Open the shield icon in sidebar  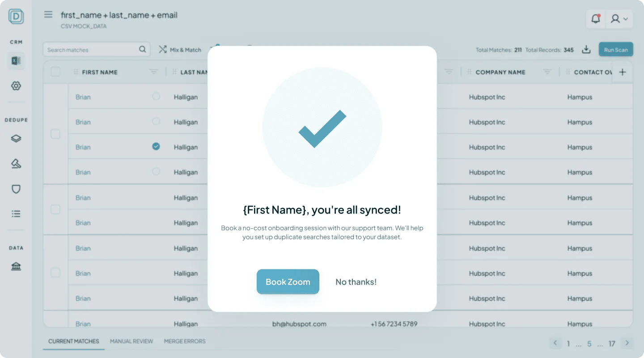(16, 189)
